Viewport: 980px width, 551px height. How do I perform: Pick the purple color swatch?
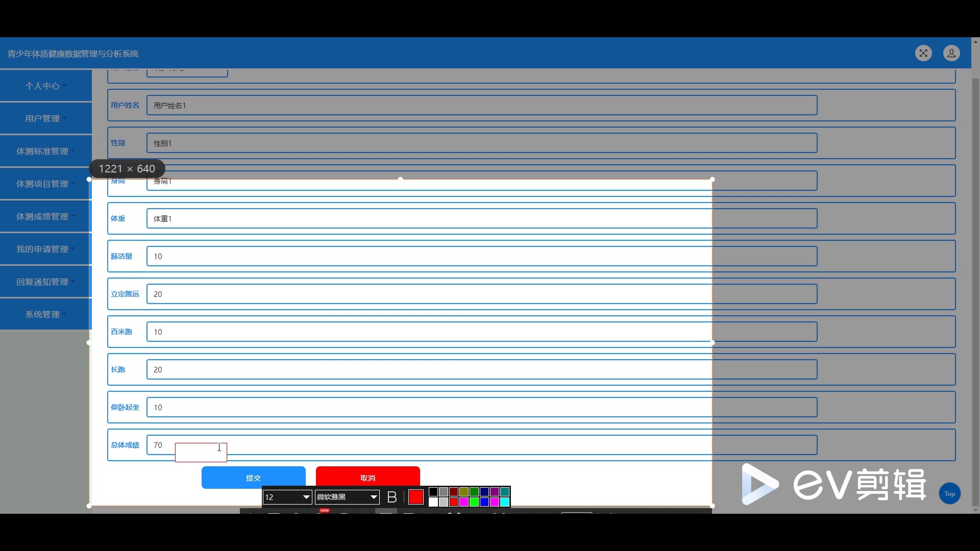tap(495, 492)
